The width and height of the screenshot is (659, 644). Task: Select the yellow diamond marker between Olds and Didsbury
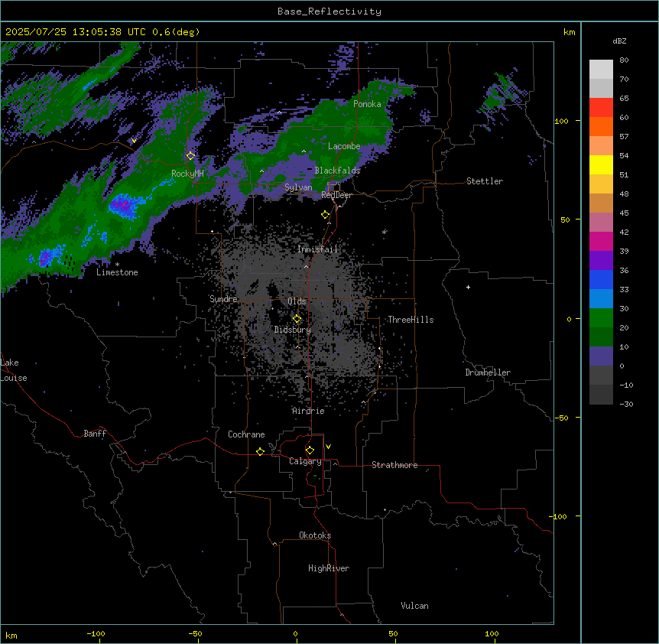pos(297,319)
